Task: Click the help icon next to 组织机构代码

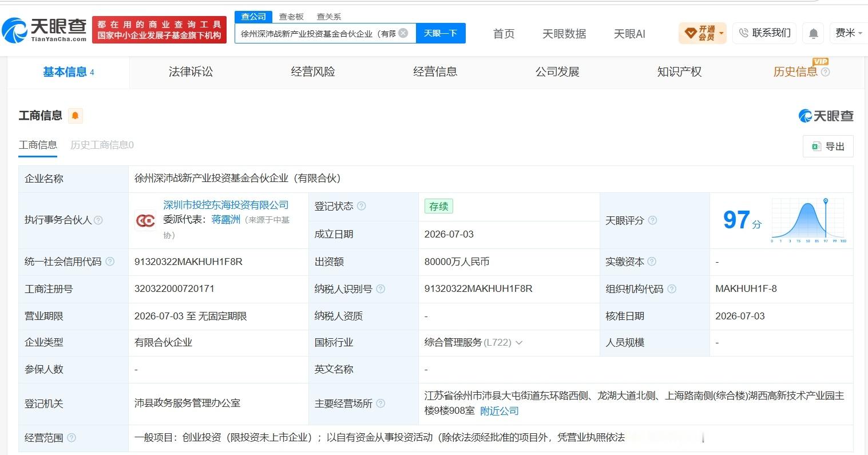Action: (x=672, y=289)
